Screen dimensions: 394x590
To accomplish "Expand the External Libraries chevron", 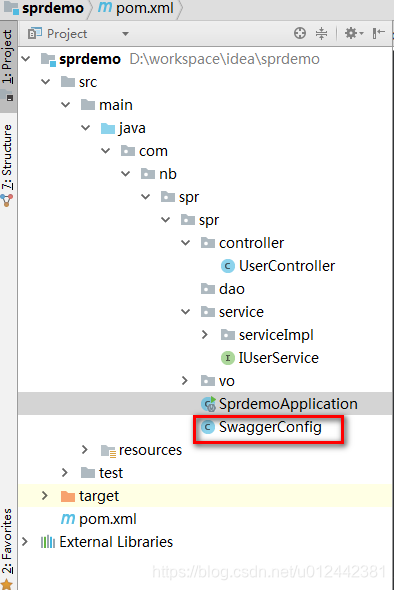I will pos(25,541).
